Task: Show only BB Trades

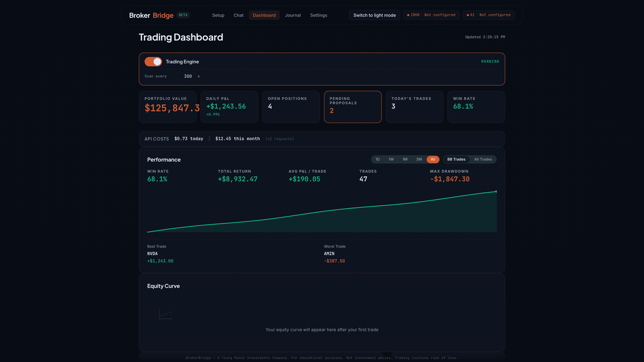Action: click(x=456, y=159)
